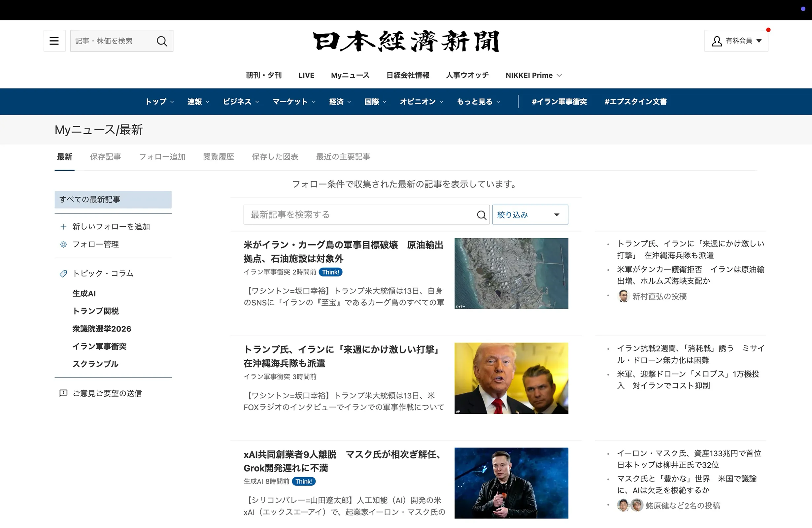
Task: Open related link イラン抗戦2週間、「消耗戦」誘う
Action: [691, 354]
